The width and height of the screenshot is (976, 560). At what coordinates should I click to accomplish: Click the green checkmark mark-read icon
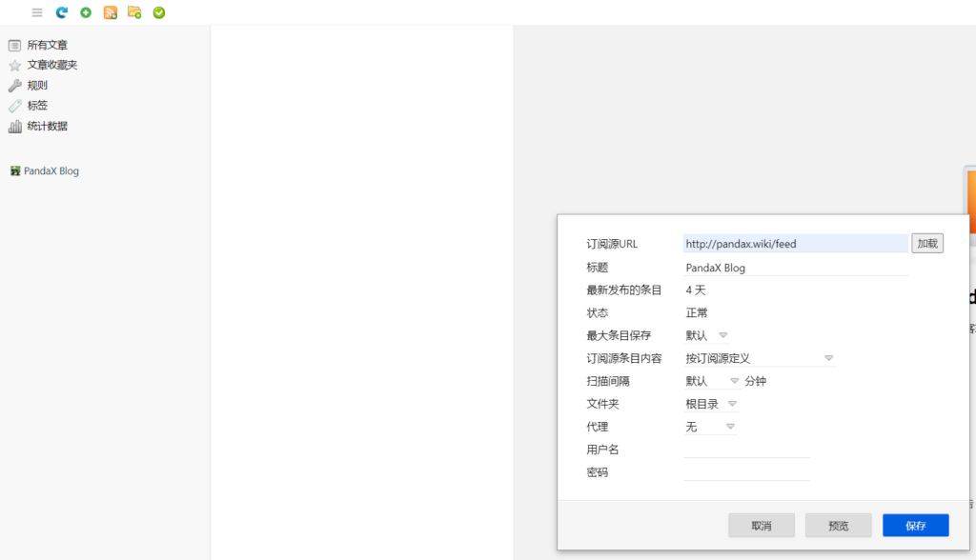point(159,12)
